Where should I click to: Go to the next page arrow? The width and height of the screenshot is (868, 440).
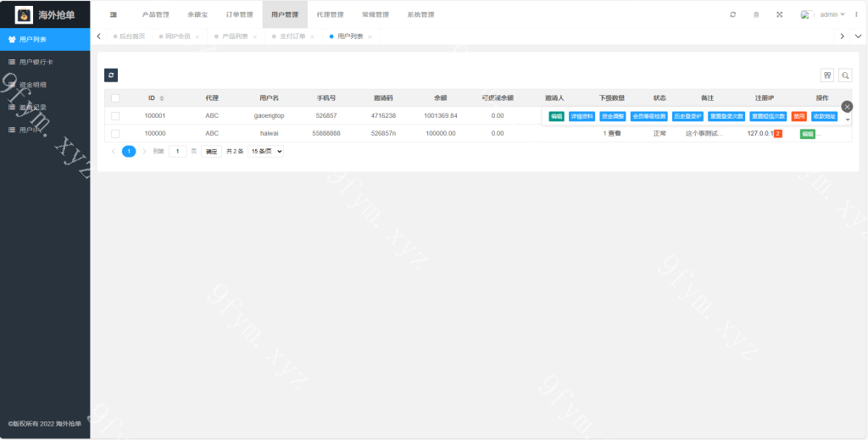click(x=144, y=151)
